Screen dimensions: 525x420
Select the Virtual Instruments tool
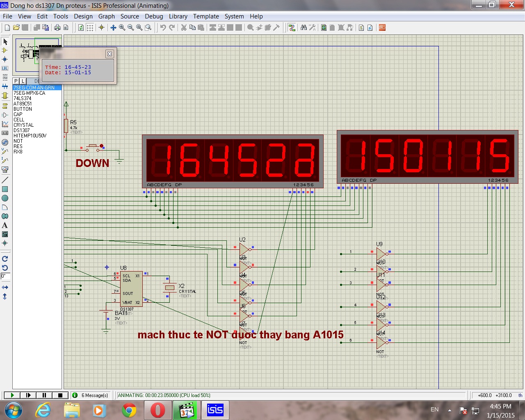5,169
